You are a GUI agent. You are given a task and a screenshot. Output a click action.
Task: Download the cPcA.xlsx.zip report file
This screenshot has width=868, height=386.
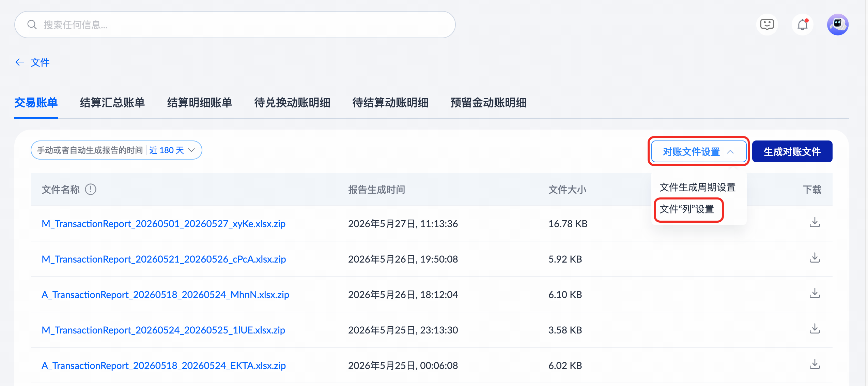pos(815,258)
